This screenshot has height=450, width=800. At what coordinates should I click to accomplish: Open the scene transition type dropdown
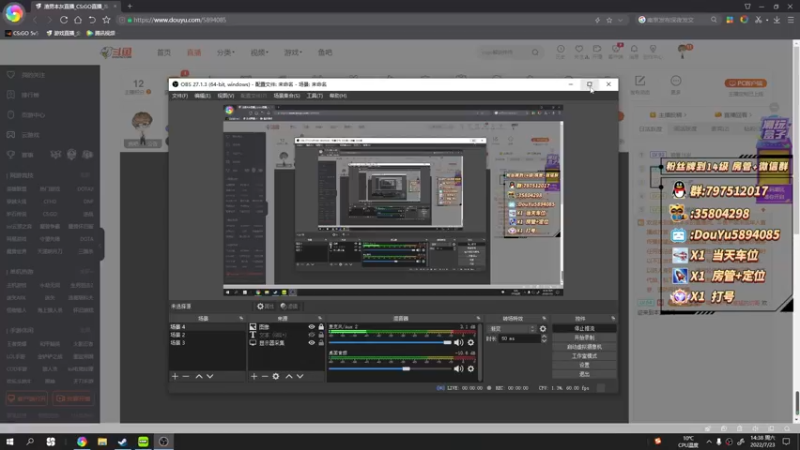512,329
